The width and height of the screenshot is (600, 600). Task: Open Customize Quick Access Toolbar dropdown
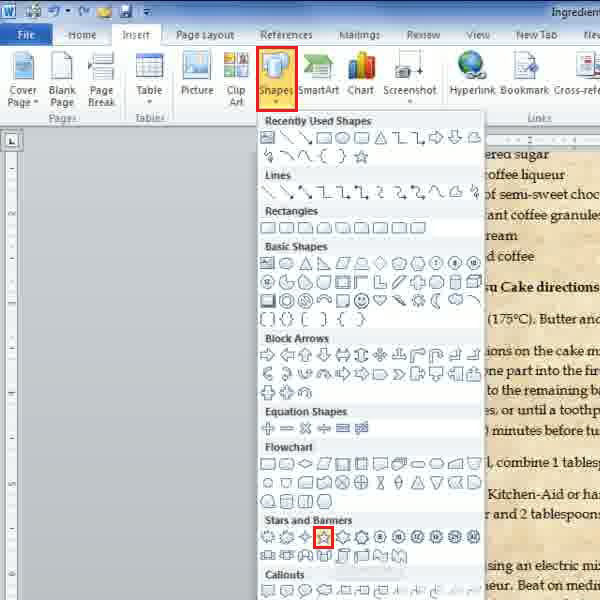point(147,12)
